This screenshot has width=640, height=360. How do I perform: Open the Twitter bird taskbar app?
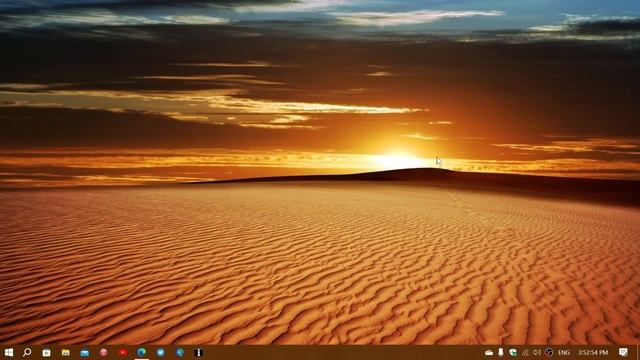(161, 352)
